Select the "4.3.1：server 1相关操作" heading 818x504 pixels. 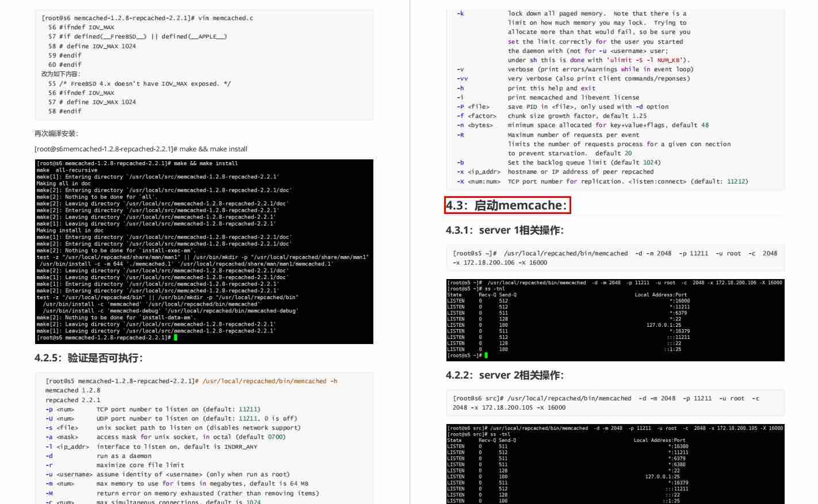504,230
